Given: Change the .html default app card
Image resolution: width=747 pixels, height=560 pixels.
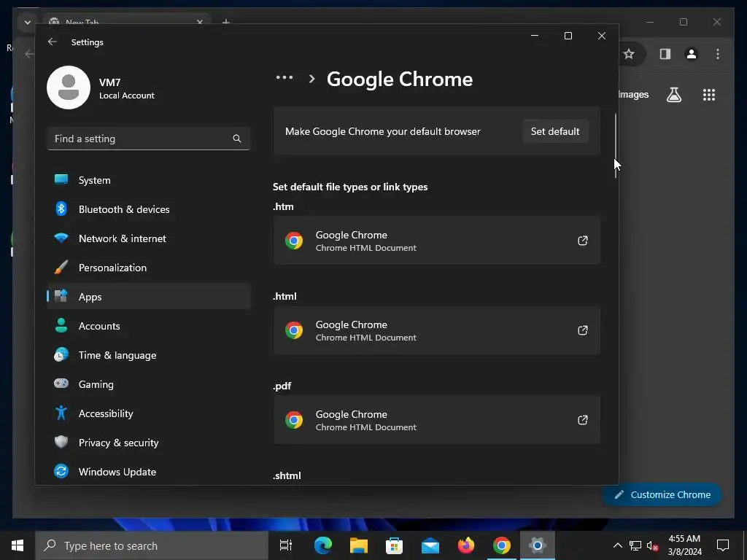Looking at the screenshot, I should click(436, 330).
